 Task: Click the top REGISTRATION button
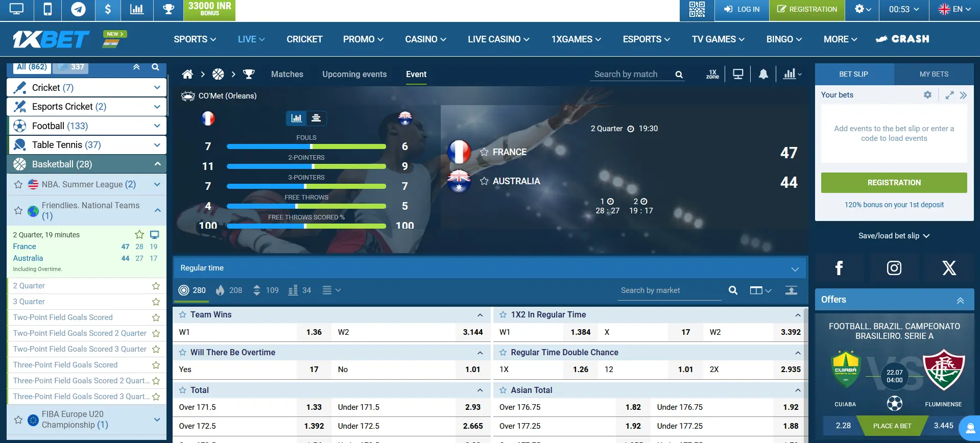[x=807, y=9]
